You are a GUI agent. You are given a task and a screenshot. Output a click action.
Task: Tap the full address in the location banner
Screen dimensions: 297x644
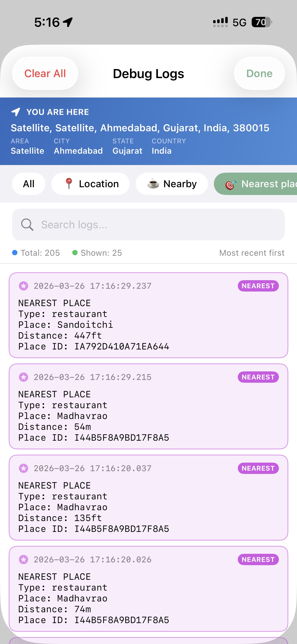pyautogui.click(x=140, y=128)
